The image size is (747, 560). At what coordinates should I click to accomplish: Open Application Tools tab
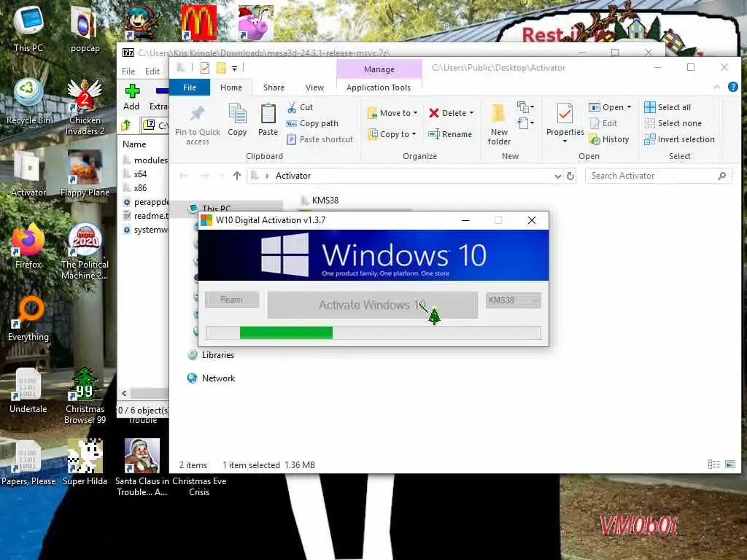point(379,87)
